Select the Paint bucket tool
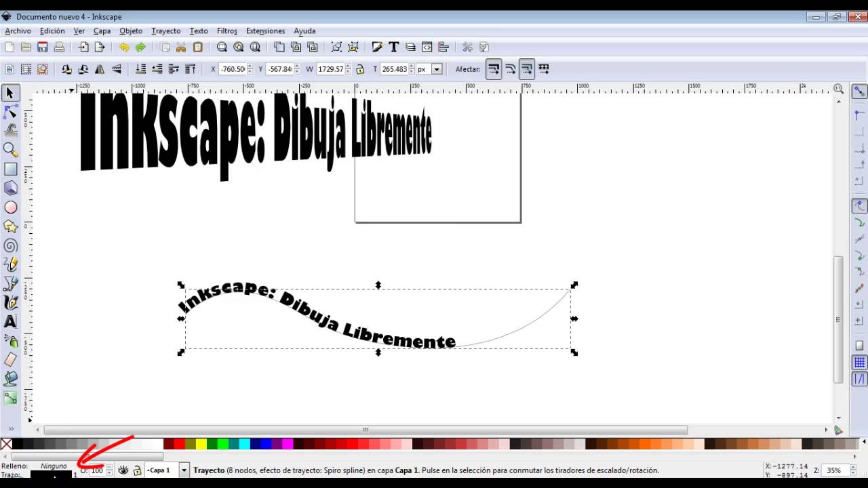The image size is (868, 488). tap(10, 379)
